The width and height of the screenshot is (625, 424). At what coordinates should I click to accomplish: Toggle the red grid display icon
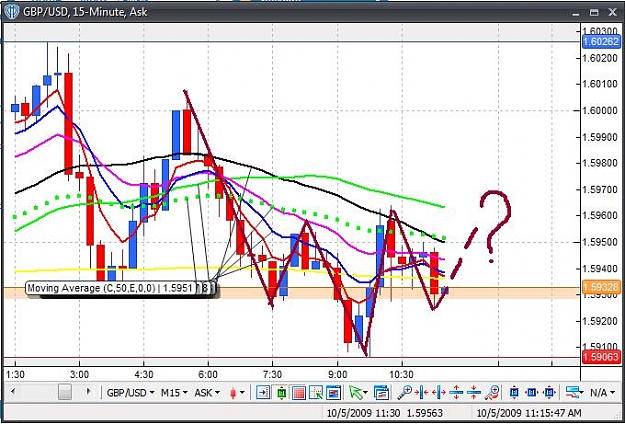299,393
